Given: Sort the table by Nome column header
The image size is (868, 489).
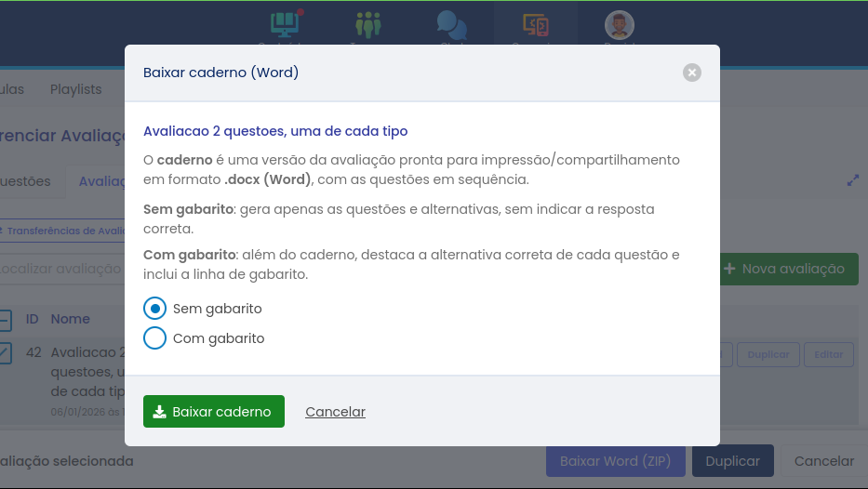Looking at the screenshot, I should (x=71, y=319).
